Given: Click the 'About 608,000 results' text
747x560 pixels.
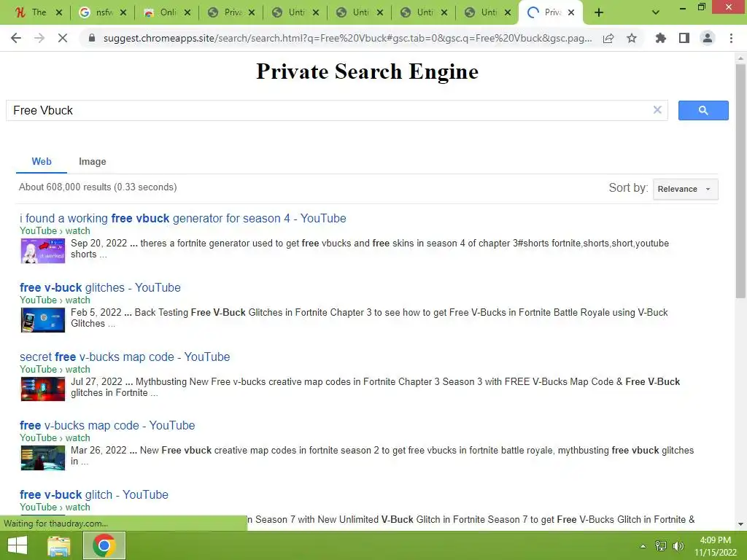Looking at the screenshot, I should (98, 187).
